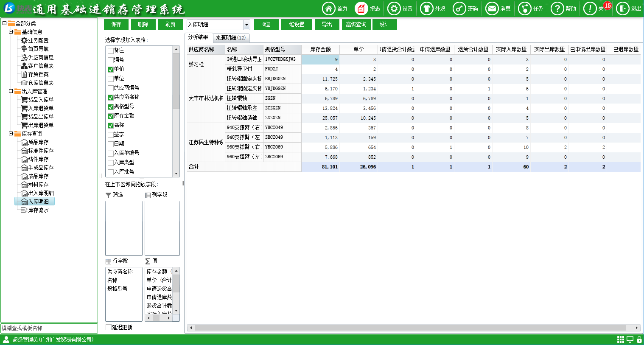Click the 外观 appearance shirt icon
This screenshot has height=345, width=644.
pyautogui.click(x=427, y=8)
